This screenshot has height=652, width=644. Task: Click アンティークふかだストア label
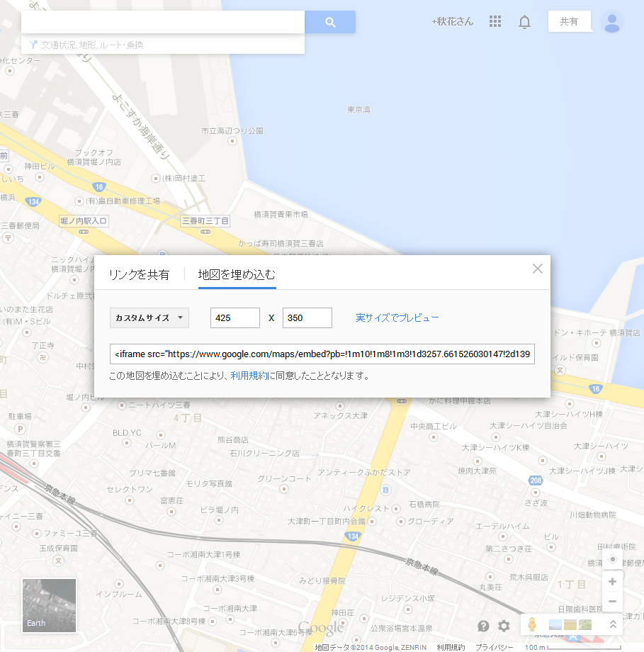363,473
